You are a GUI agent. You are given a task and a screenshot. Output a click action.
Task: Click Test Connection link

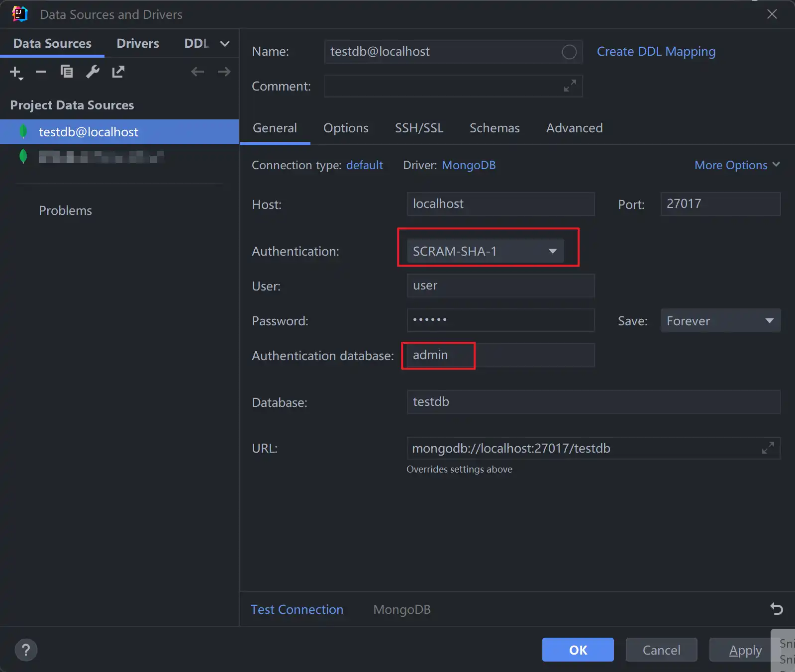tap(297, 609)
